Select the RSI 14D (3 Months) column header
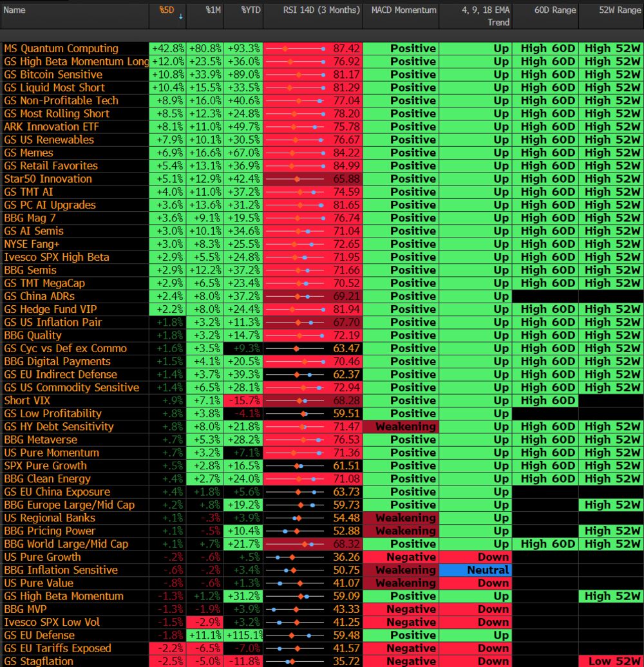Image resolution: width=644 pixels, height=667 pixels. click(x=312, y=10)
